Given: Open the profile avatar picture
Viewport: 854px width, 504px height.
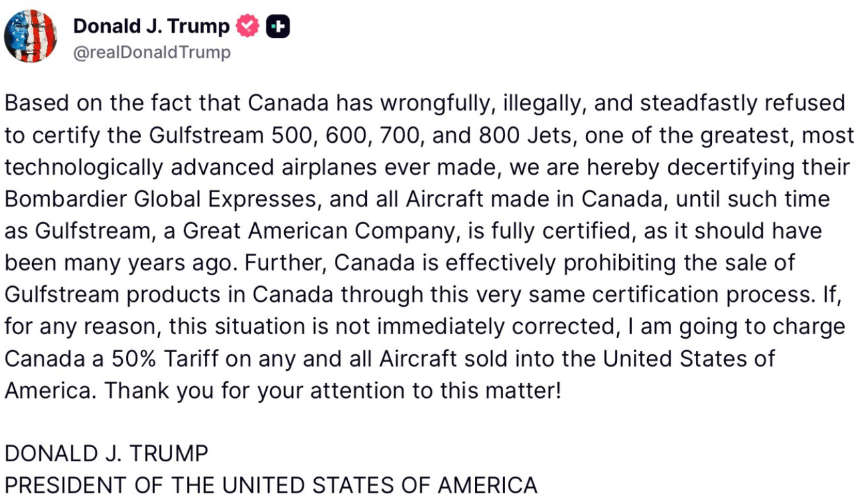Looking at the screenshot, I should point(30,37).
